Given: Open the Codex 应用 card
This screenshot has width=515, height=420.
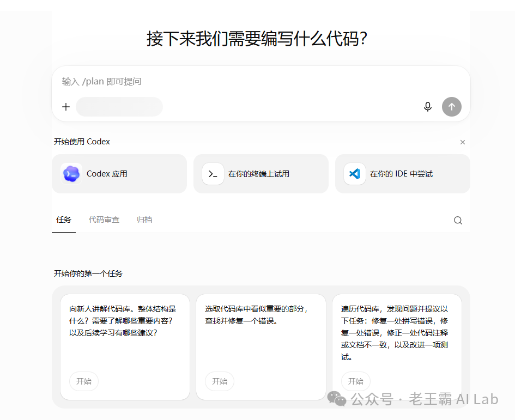Looking at the screenshot, I should tap(119, 174).
